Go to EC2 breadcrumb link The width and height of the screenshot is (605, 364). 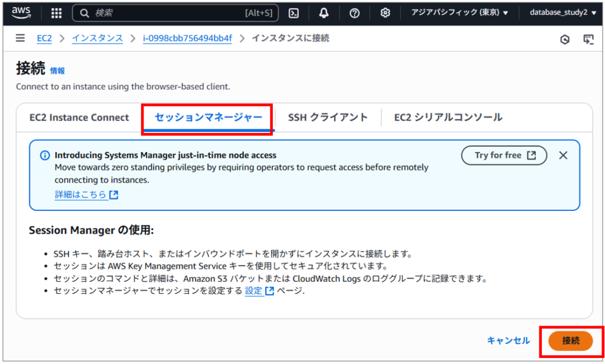(44, 38)
